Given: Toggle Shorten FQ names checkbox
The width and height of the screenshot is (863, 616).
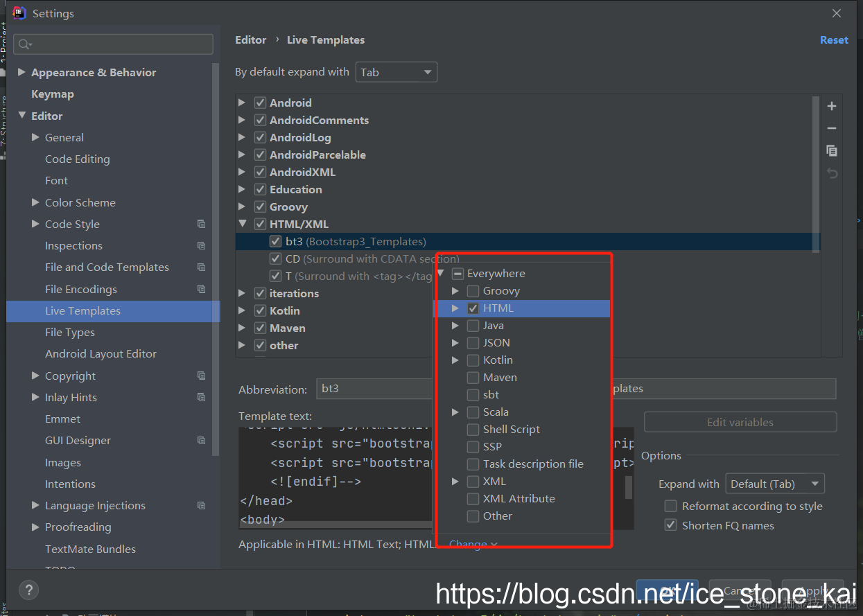Looking at the screenshot, I should coord(670,525).
